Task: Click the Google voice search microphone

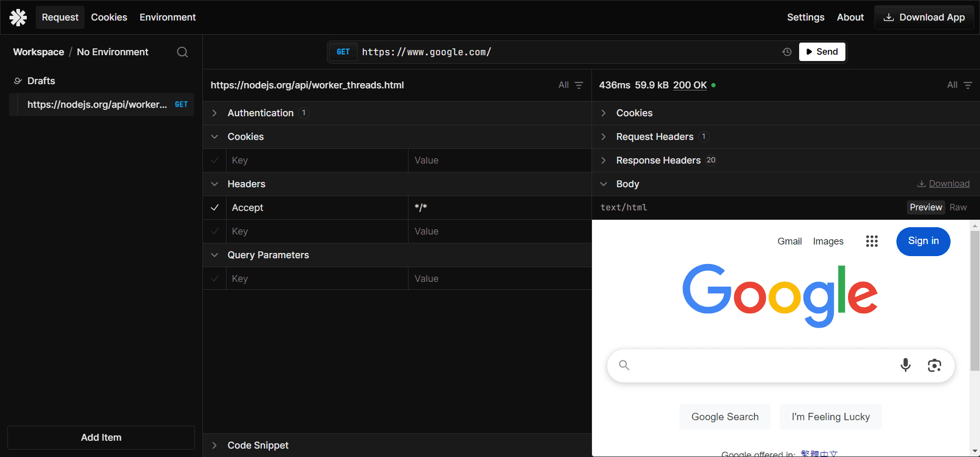Action: tap(905, 365)
